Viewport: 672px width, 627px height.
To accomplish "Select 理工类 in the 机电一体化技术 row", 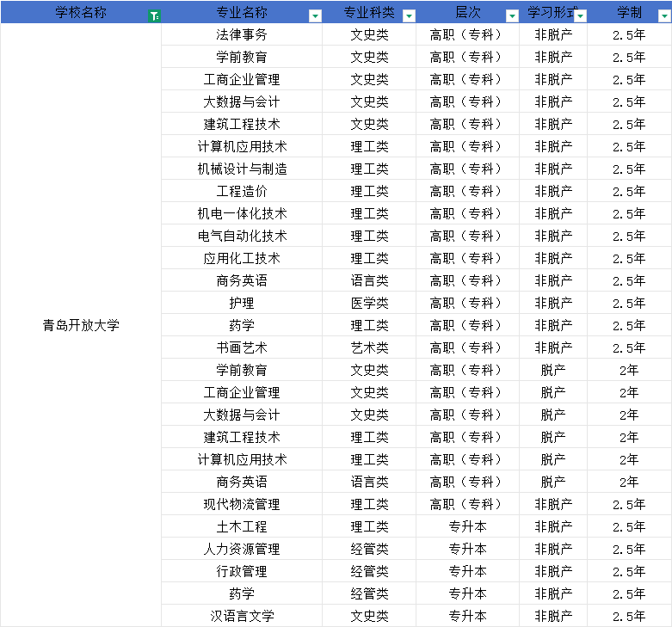I will pyautogui.click(x=369, y=213).
